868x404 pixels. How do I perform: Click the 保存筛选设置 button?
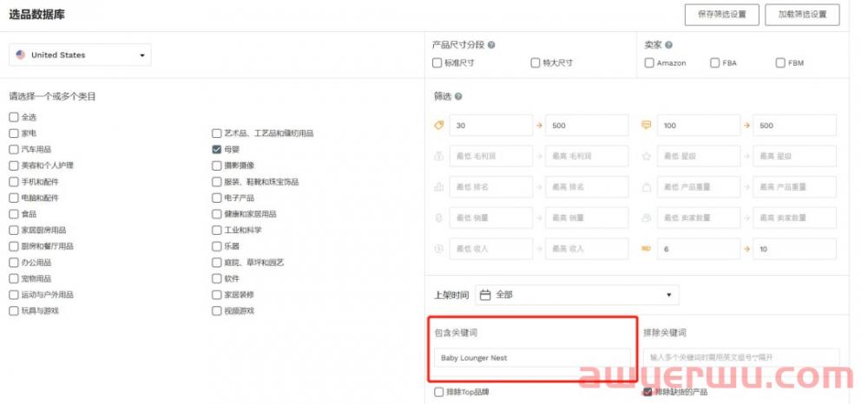[721, 14]
